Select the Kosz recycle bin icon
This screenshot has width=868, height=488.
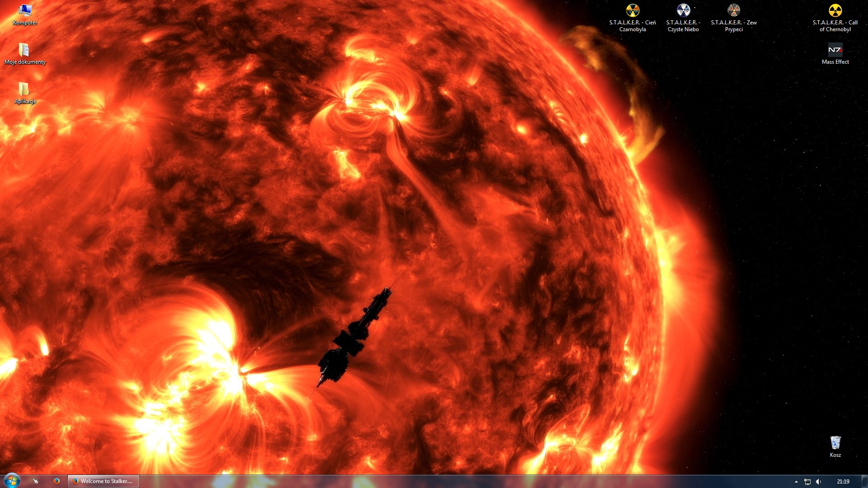coord(835,447)
